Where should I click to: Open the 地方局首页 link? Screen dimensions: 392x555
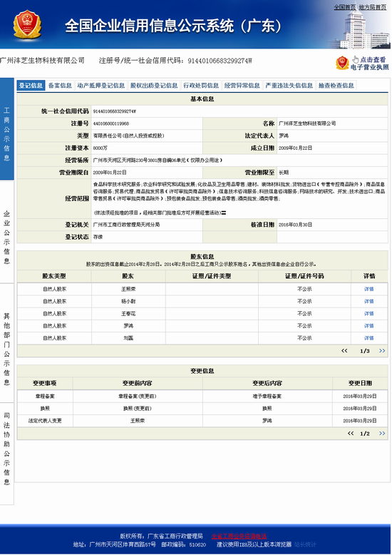373,7
